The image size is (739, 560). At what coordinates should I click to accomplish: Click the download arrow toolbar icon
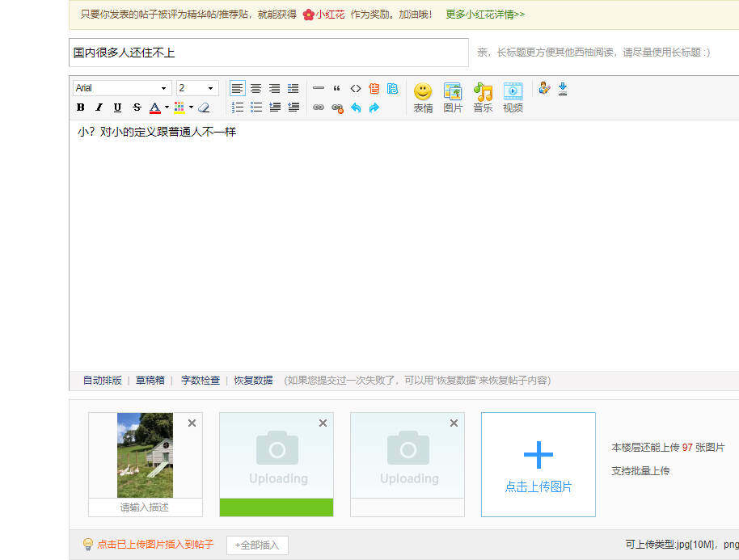coord(563,88)
